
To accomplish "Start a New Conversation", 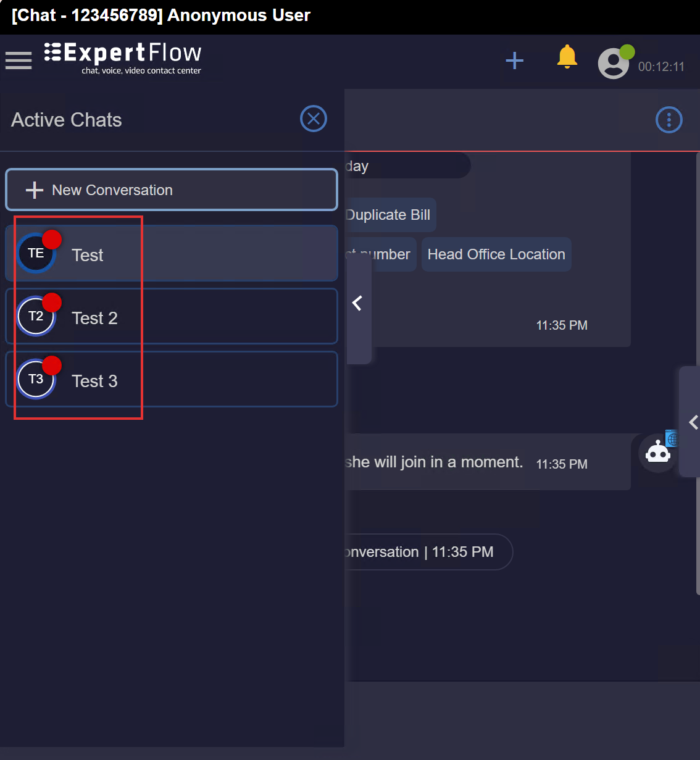I will click(172, 190).
